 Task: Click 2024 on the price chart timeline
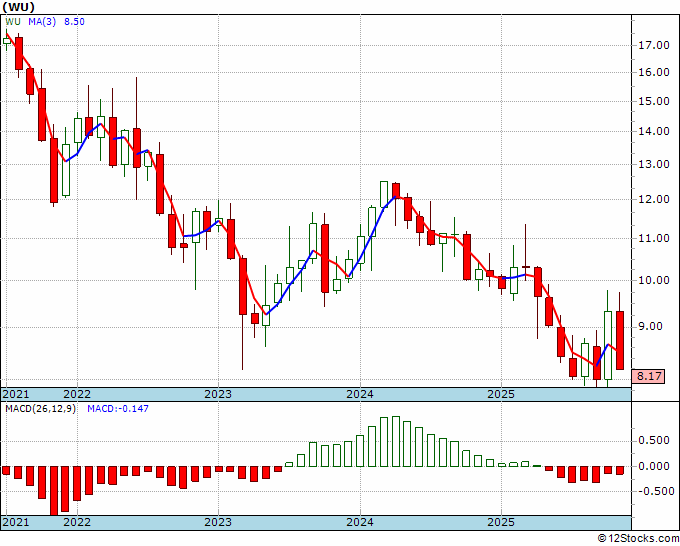pyautogui.click(x=360, y=394)
